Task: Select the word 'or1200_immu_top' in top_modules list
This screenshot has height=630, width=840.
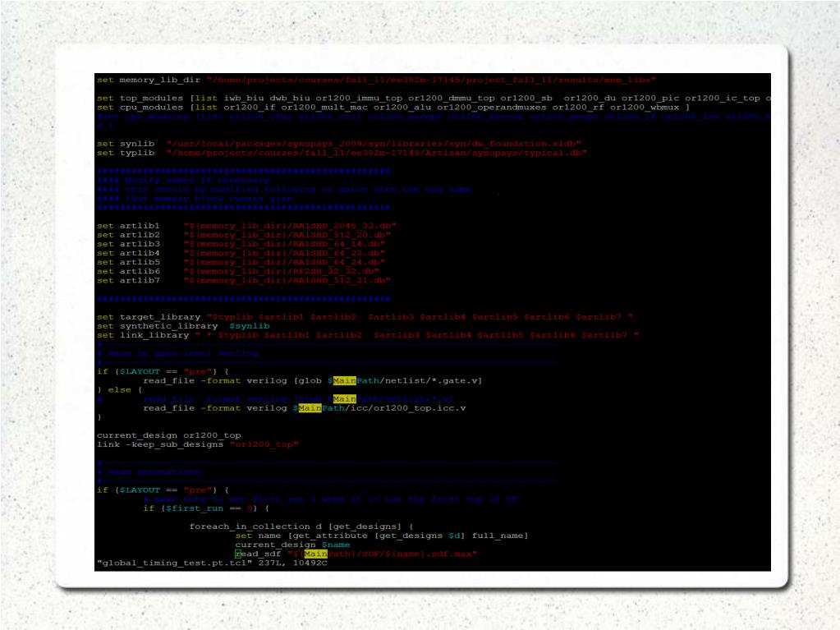Action: click(x=359, y=98)
